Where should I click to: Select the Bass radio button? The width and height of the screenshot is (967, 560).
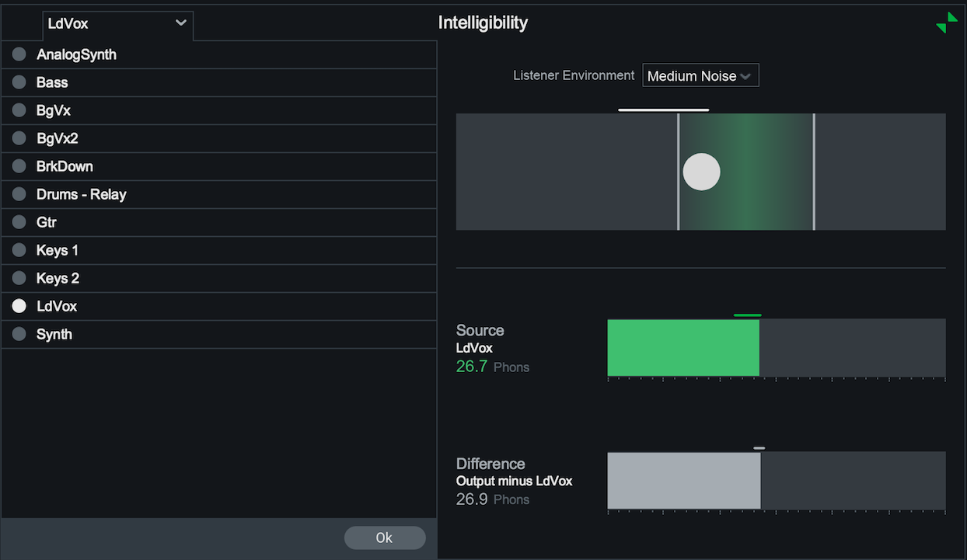(19, 82)
